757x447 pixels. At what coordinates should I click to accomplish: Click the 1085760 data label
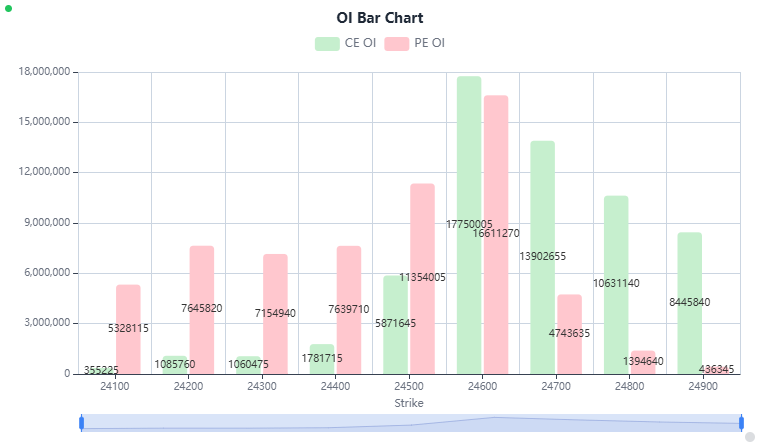[175, 364]
